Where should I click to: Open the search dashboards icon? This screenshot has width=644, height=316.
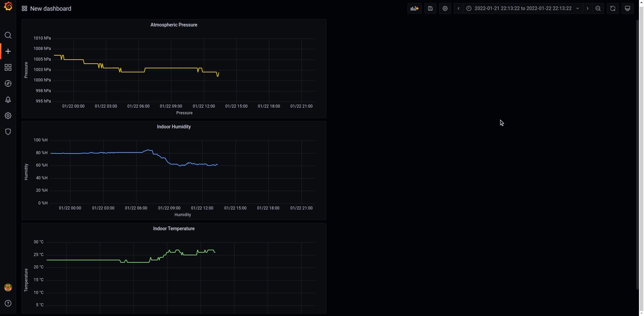tap(8, 36)
